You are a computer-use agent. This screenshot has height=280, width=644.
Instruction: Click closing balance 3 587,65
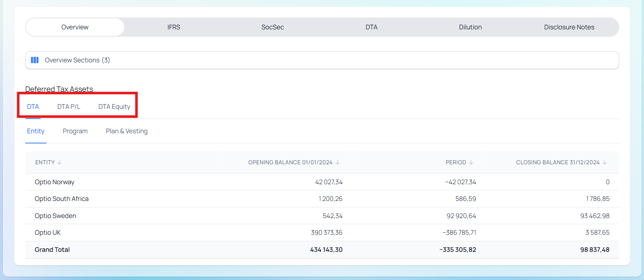(598, 232)
